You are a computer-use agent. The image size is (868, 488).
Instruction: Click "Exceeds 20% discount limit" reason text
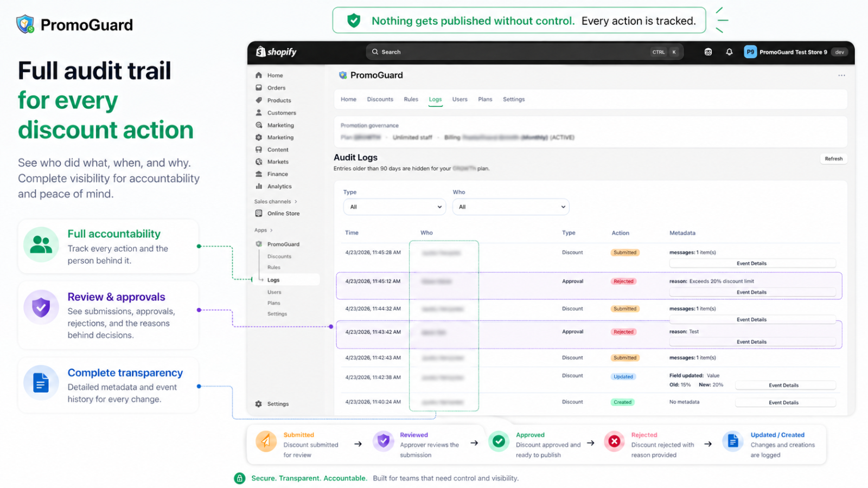coord(722,281)
